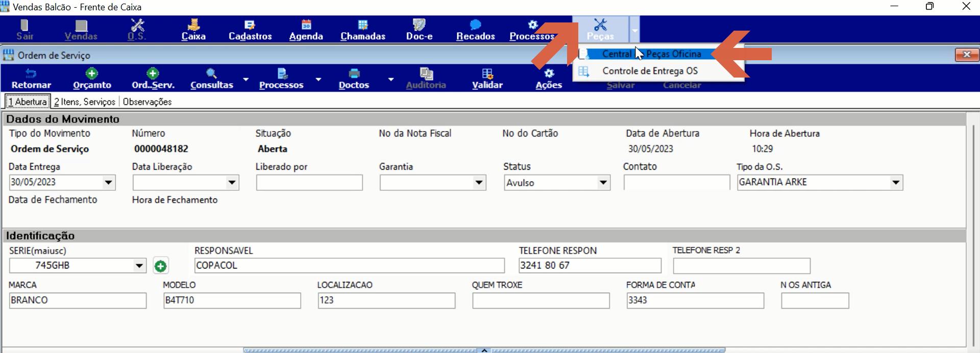The image size is (980, 353).
Task: Click the order number 0000048182
Action: pos(161,149)
